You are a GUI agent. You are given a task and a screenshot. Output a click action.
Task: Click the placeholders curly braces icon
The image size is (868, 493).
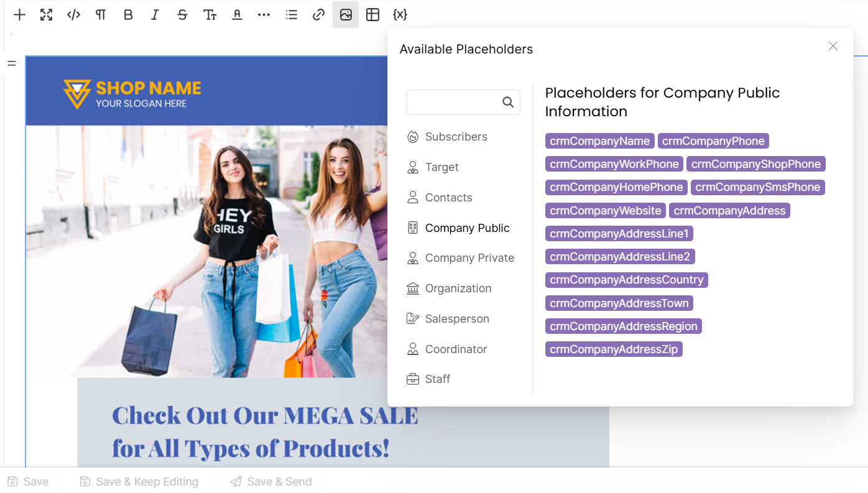[x=400, y=15]
